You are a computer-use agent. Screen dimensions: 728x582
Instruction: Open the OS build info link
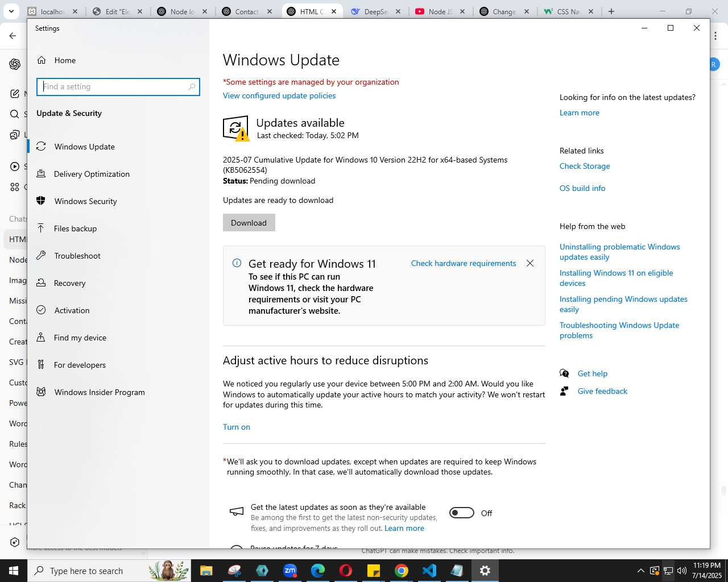(582, 188)
